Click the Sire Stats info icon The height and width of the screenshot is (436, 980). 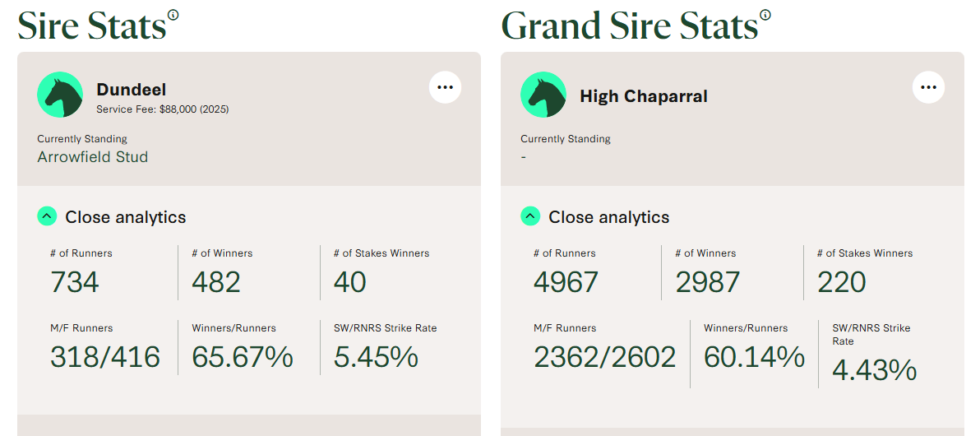[173, 15]
